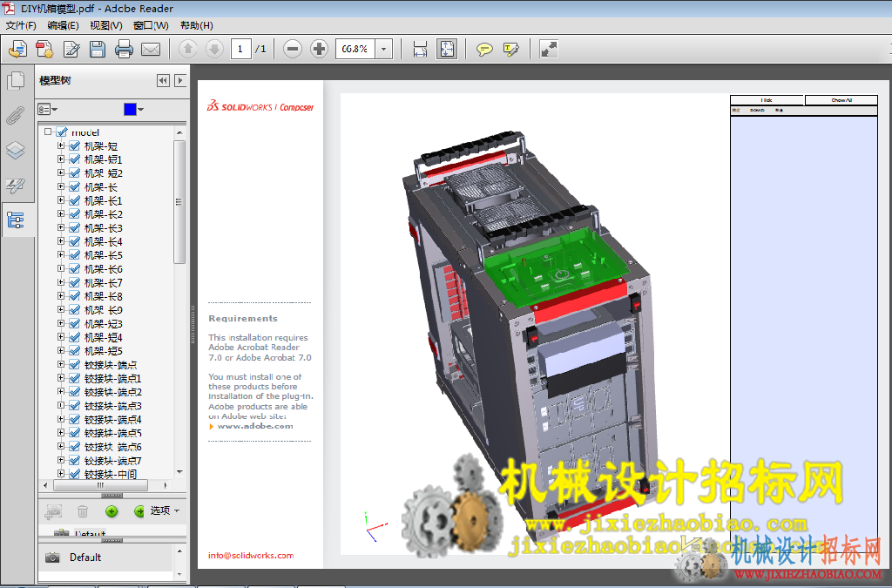Uncheck the 机架-短 checkbox

pos(75,145)
